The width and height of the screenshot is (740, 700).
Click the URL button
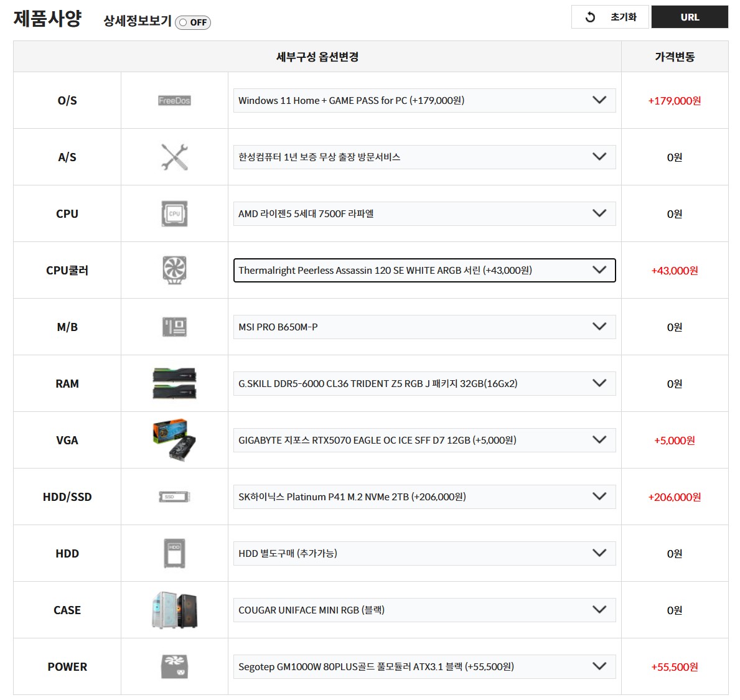[x=690, y=17]
